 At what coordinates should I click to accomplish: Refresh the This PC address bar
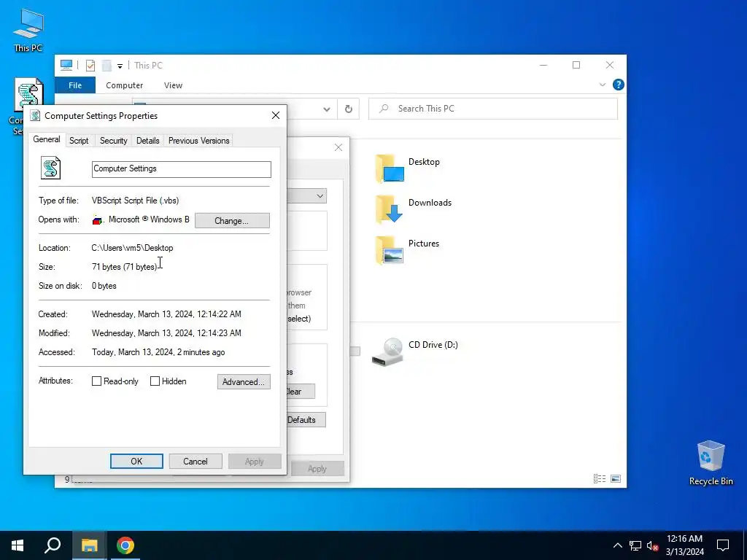[348, 109]
